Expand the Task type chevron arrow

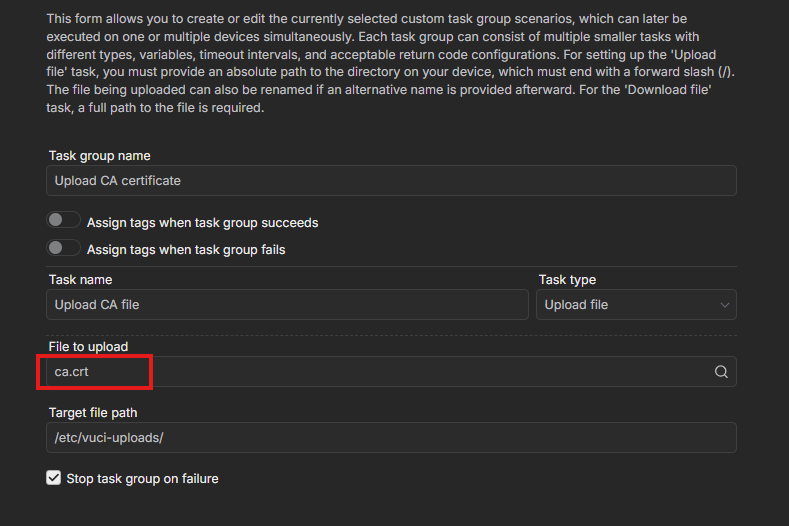click(x=724, y=305)
